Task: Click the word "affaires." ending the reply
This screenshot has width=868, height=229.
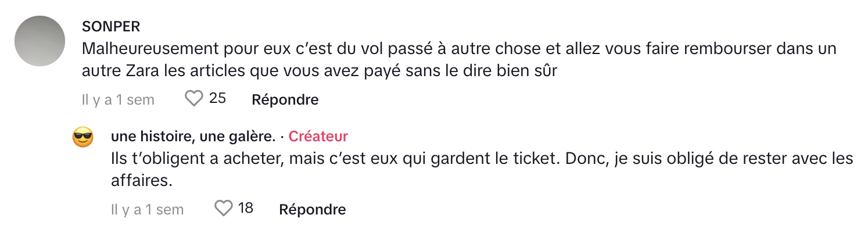Action: coord(142,180)
